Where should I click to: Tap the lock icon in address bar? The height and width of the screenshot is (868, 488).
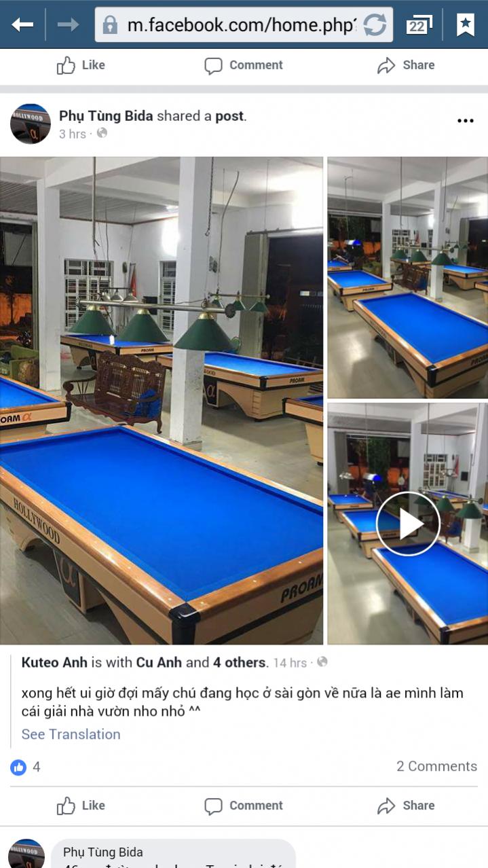(109, 26)
